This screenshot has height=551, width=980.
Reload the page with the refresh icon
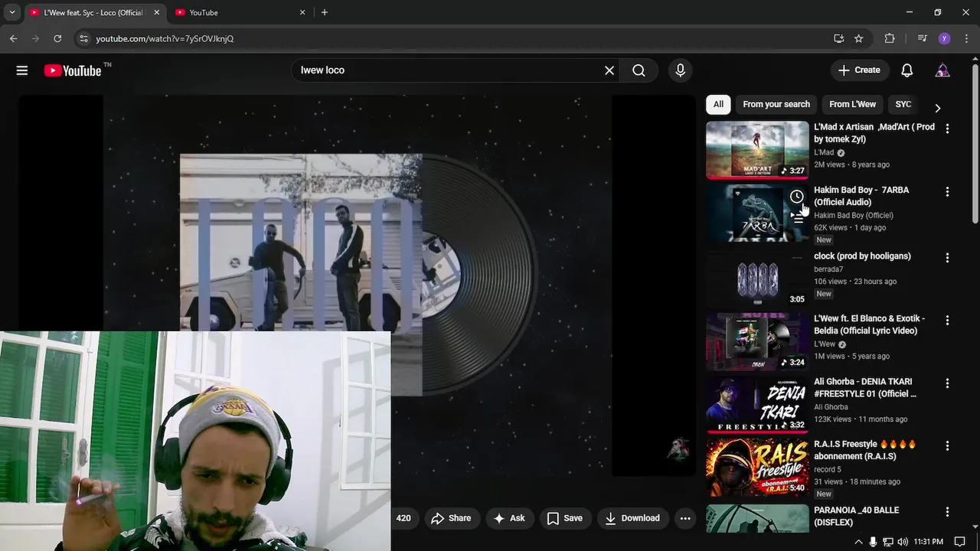tap(57, 38)
